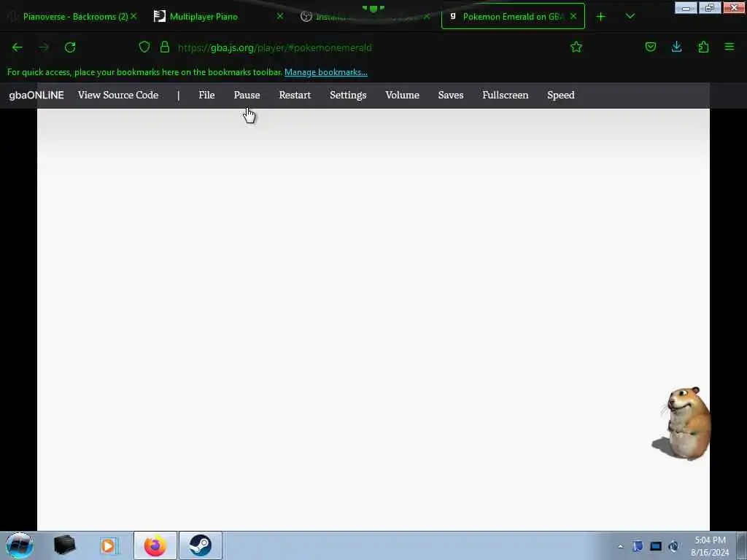Minimize the Firefox window
The height and width of the screenshot is (560, 747).
[686, 8]
